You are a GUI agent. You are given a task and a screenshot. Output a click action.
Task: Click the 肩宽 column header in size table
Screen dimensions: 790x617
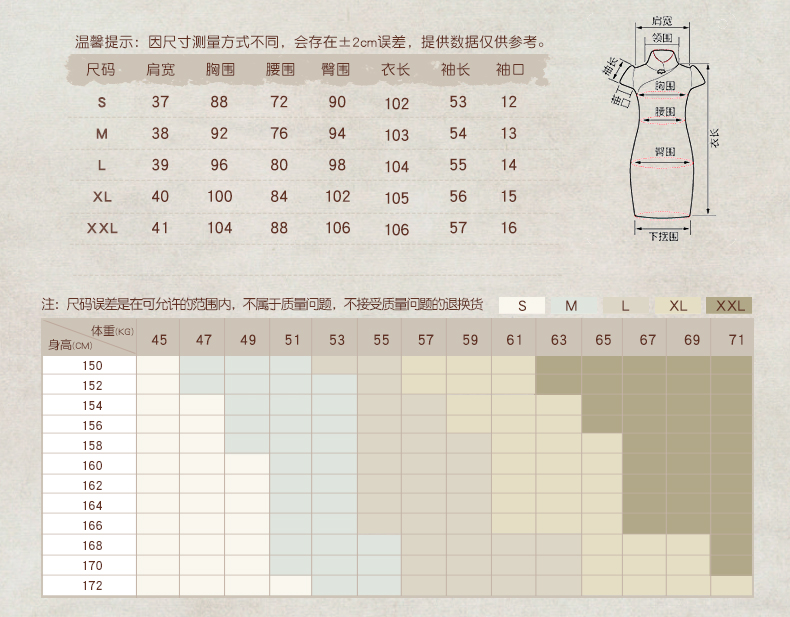[160, 70]
